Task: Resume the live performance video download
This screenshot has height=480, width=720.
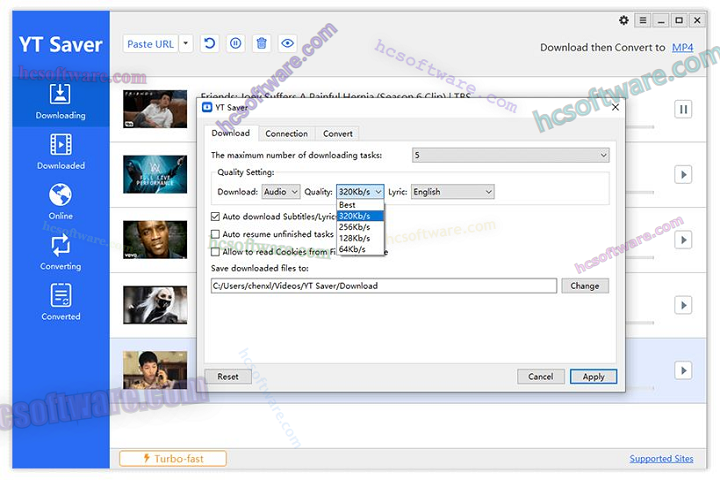Action: 683,175
